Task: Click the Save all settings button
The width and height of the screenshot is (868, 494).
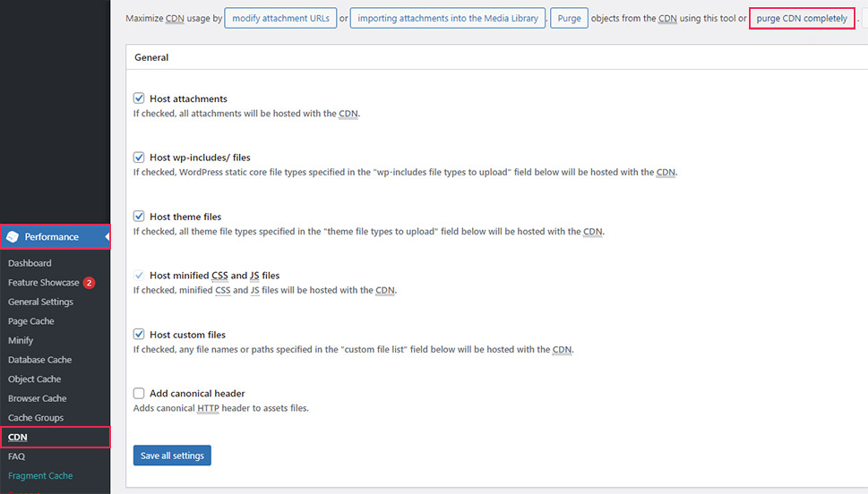Action: coord(172,456)
